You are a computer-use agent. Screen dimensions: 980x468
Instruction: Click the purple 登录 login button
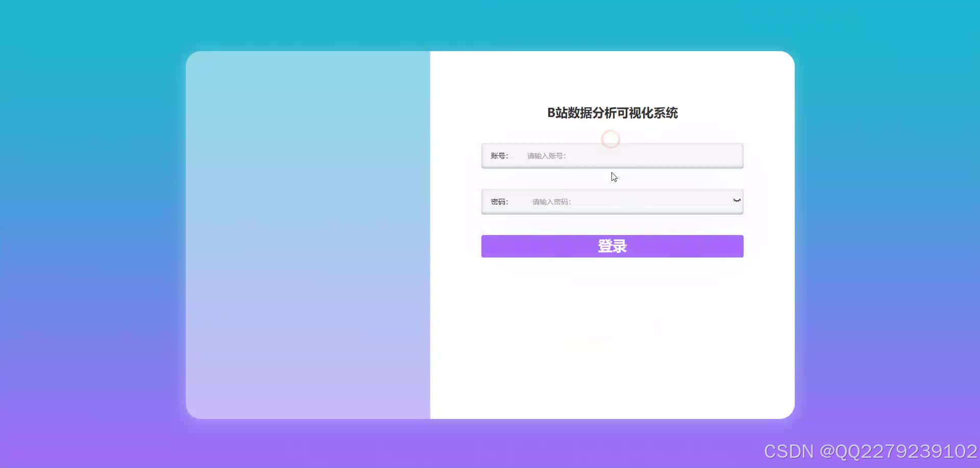[612, 246]
